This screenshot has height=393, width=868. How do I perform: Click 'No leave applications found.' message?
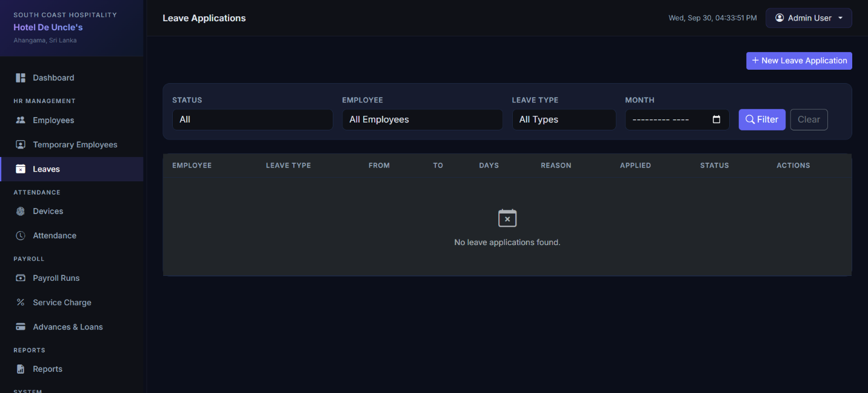tap(507, 242)
